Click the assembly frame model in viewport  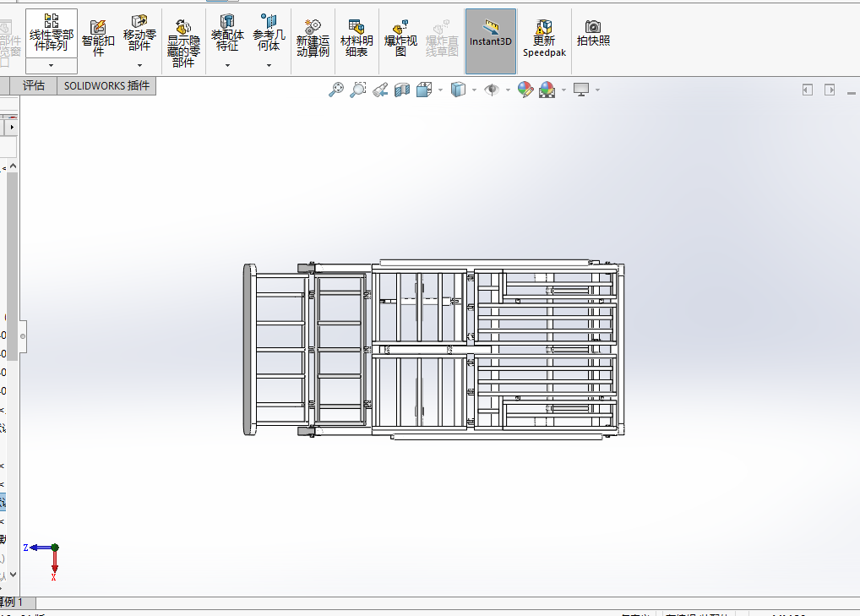[x=433, y=350]
